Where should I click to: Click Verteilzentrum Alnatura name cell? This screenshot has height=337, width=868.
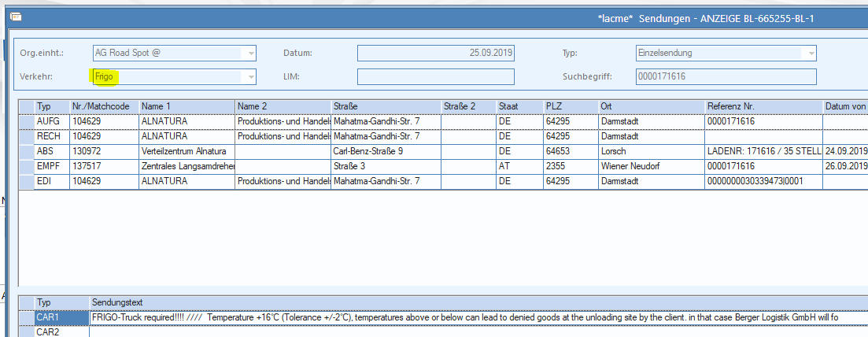[187, 151]
